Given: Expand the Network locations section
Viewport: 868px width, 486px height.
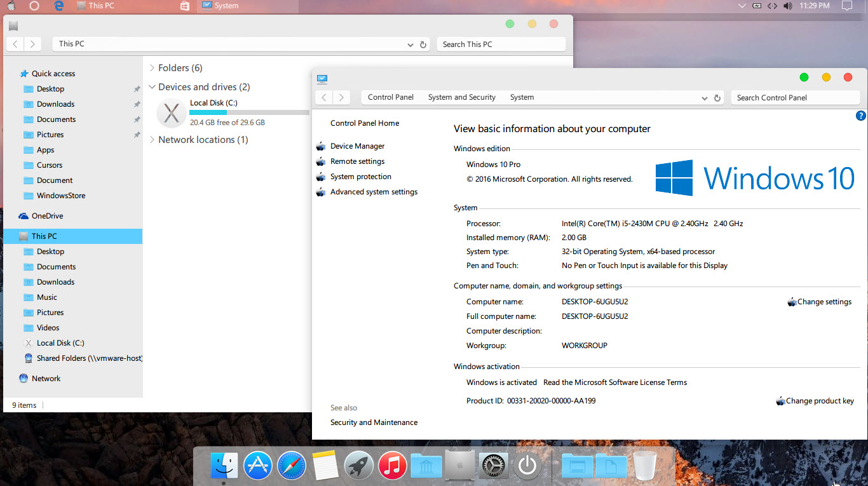Looking at the screenshot, I should tap(152, 139).
